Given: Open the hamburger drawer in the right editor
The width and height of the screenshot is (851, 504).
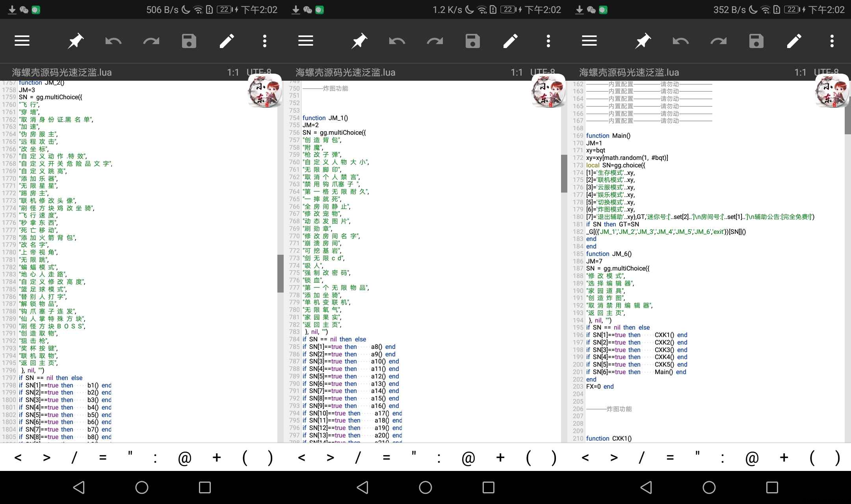Looking at the screenshot, I should (589, 41).
